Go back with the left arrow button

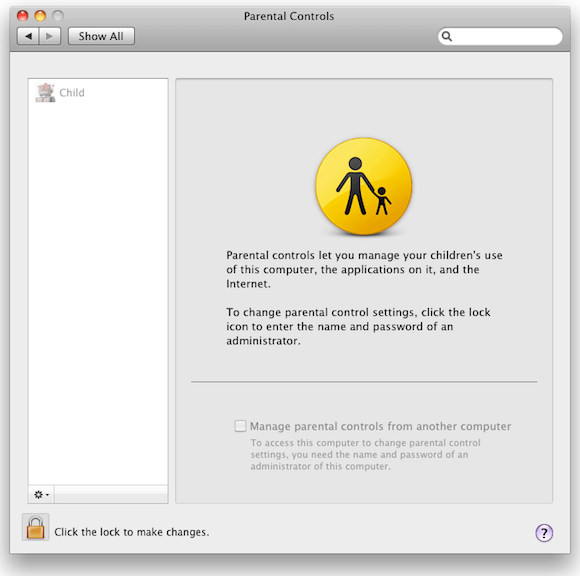click(28, 36)
